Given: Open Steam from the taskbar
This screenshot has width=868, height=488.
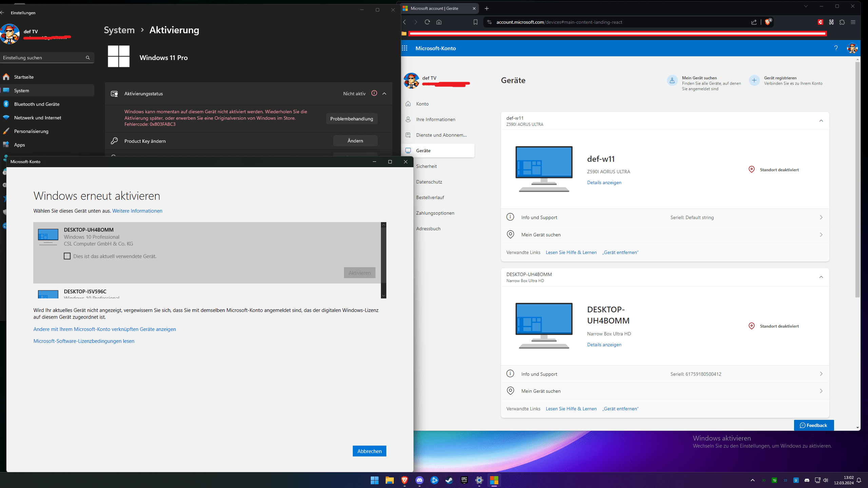Looking at the screenshot, I should pos(449,480).
